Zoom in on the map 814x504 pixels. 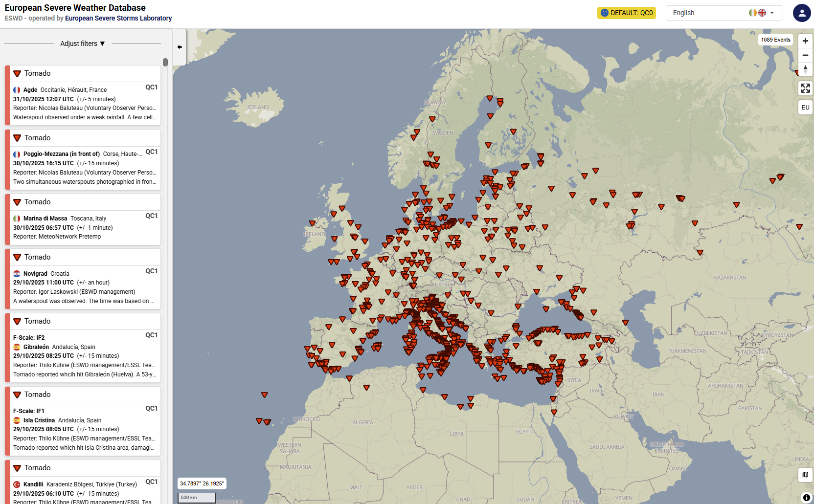[805, 41]
